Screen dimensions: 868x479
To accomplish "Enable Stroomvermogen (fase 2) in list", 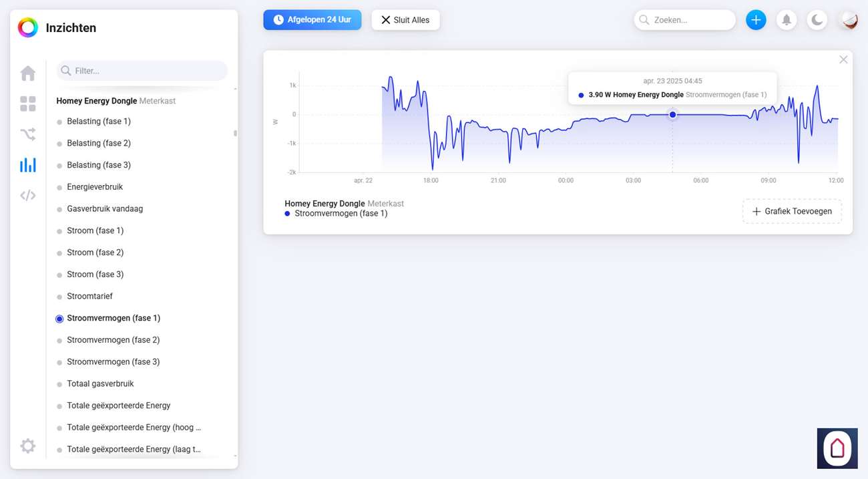I will coord(113,340).
